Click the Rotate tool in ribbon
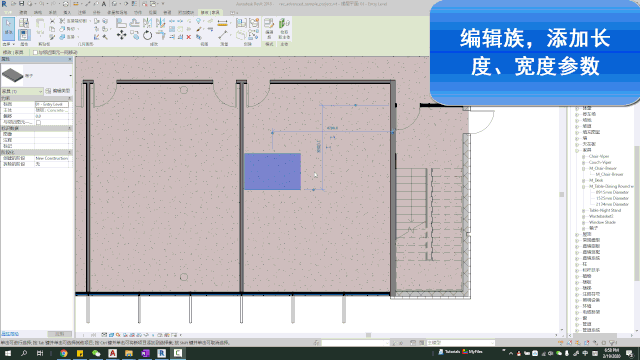The height and width of the screenshot is (360, 640). (147, 35)
